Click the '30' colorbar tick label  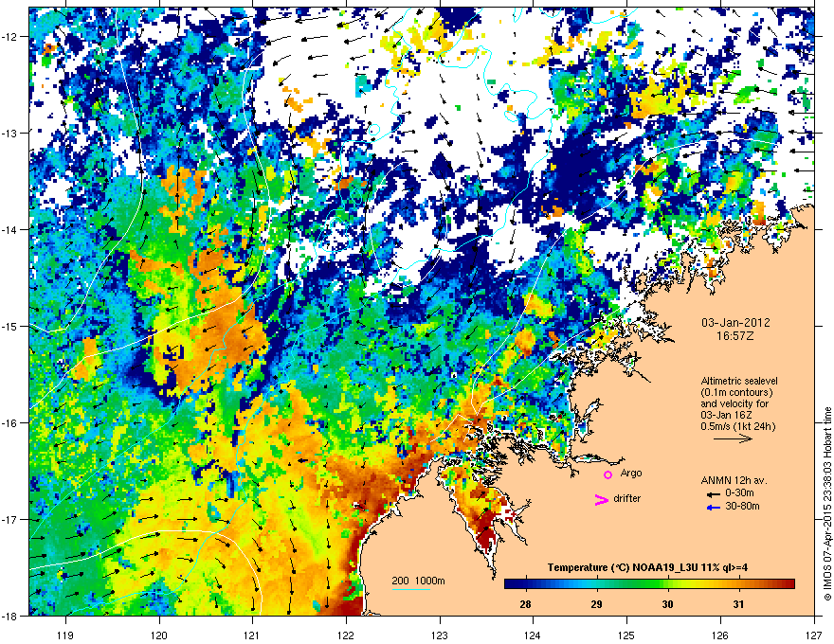pos(667,604)
